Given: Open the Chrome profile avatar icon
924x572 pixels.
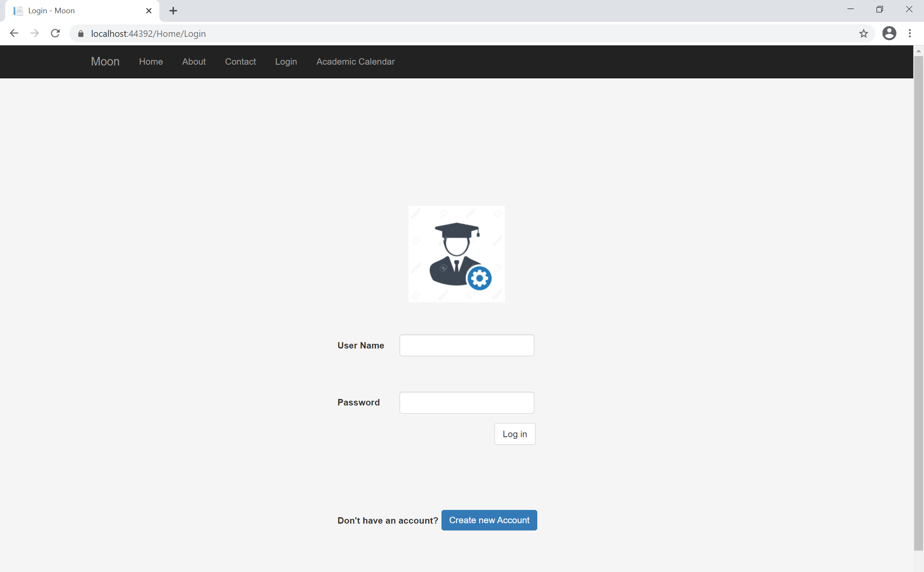Looking at the screenshot, I should [889, 33].
